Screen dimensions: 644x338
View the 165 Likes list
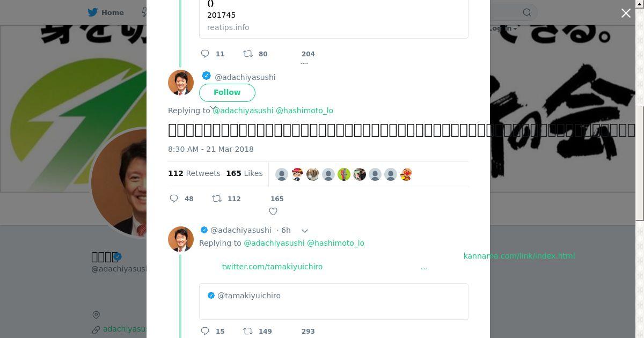[x=244, y=173]
